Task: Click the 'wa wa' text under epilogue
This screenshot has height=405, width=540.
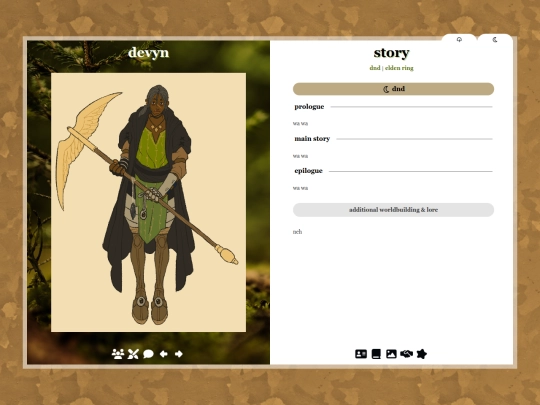Action: click(300, 188)
